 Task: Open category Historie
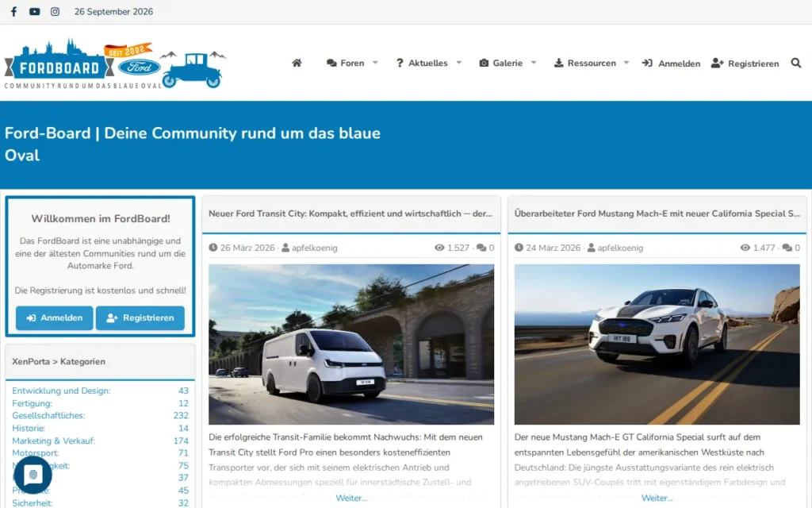click(29, 428)
